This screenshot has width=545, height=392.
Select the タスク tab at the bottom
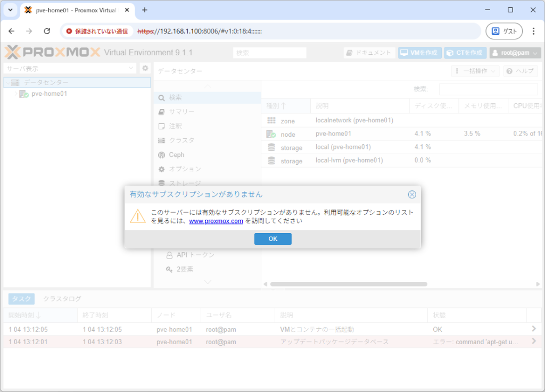[21, 298]
